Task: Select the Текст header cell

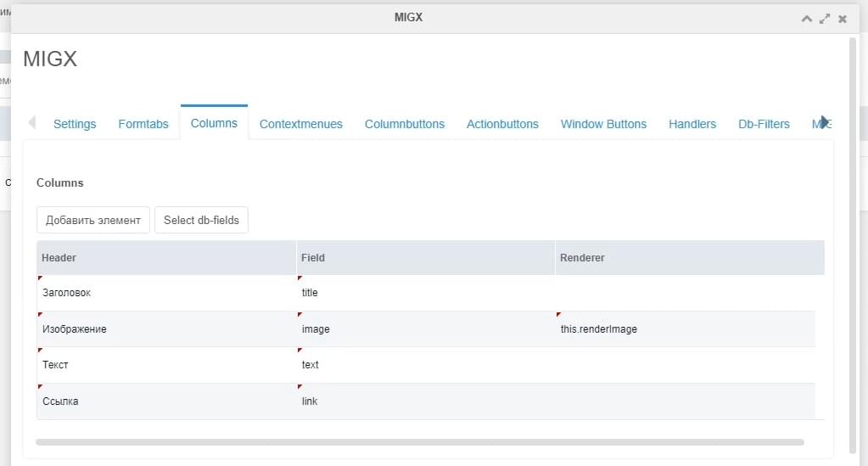Action: pos(166,365)
